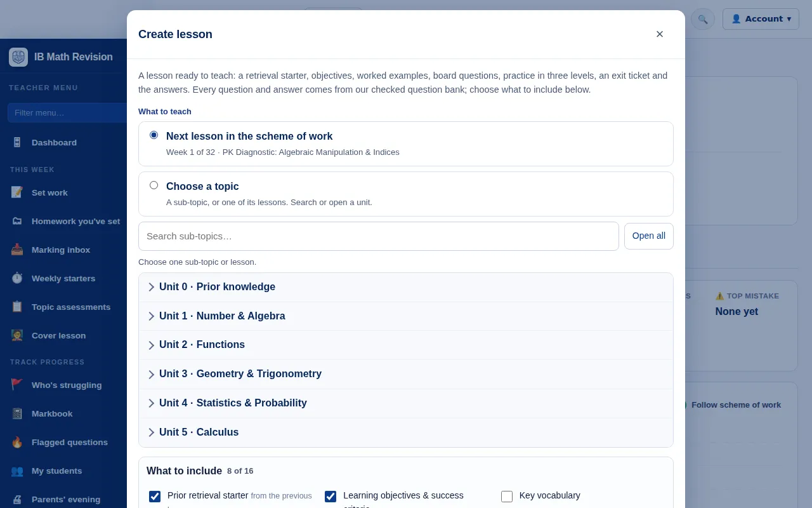
Task: Click the Filter menu input field
Action: click(67, 112)
